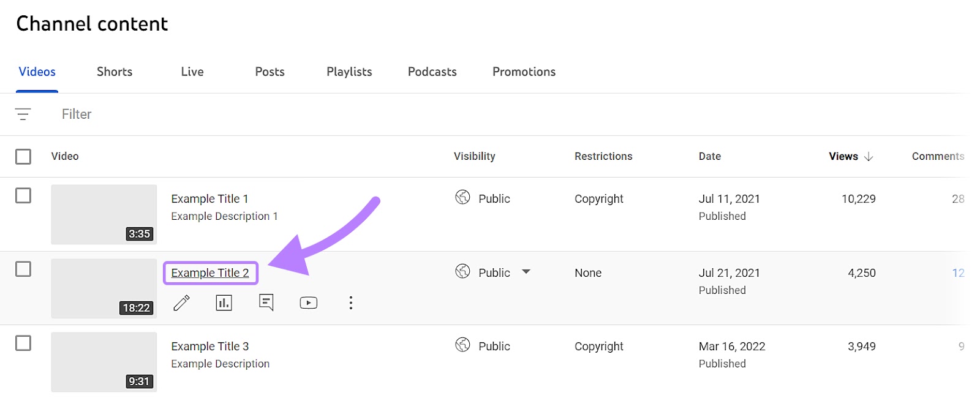980x398 pixels.
Task: Click the filter lines icon
Action: tap(23, 114)
